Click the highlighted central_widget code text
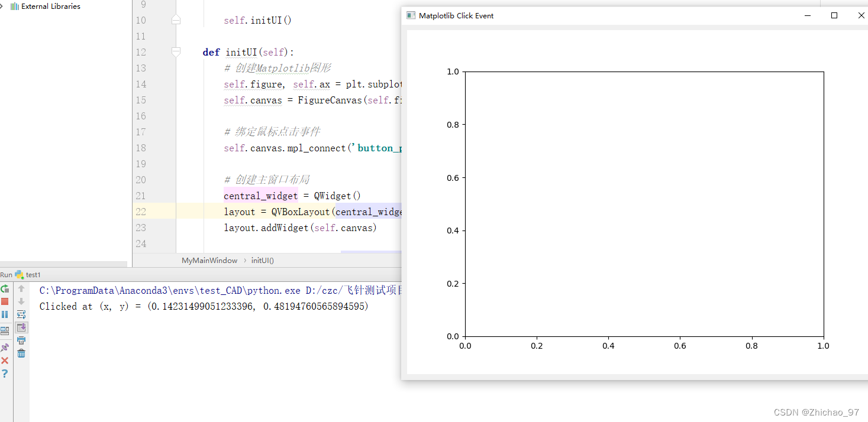This screenshot has height=422, width=868. click(x=260, y=195)
